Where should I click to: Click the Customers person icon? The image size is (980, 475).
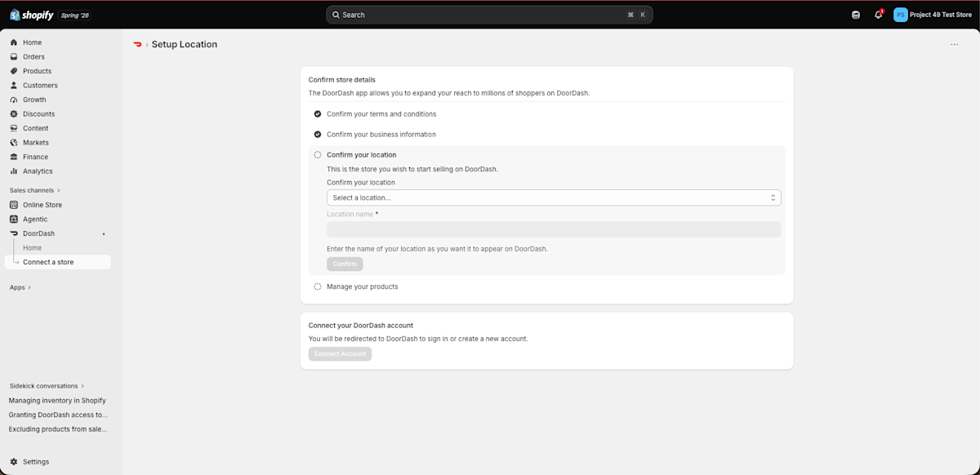pyautogui.click(x=14, y=86)
